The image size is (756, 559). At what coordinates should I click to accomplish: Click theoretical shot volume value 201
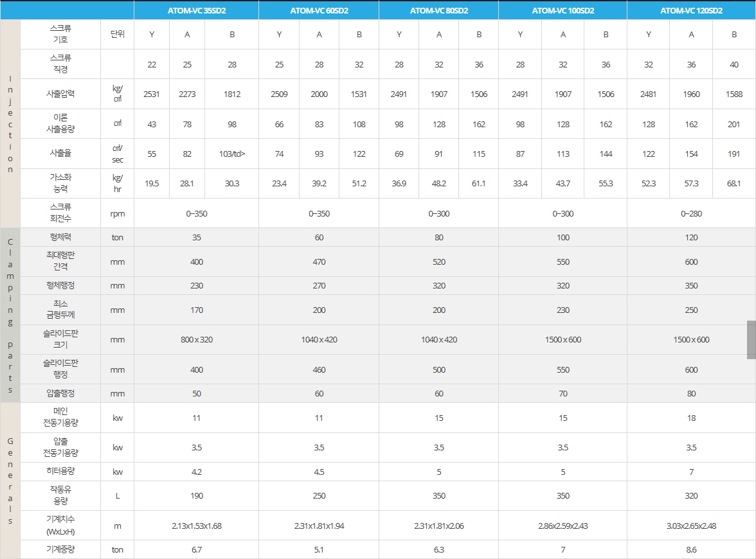point(734,125)
